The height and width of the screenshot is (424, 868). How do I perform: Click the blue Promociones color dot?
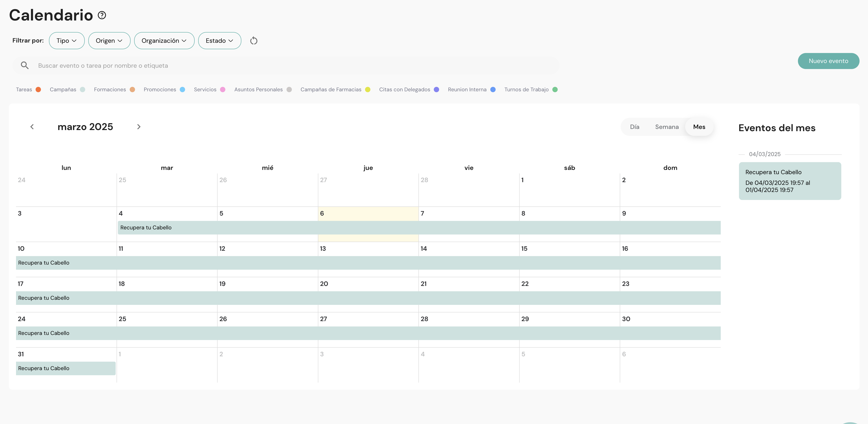[183, 89]
